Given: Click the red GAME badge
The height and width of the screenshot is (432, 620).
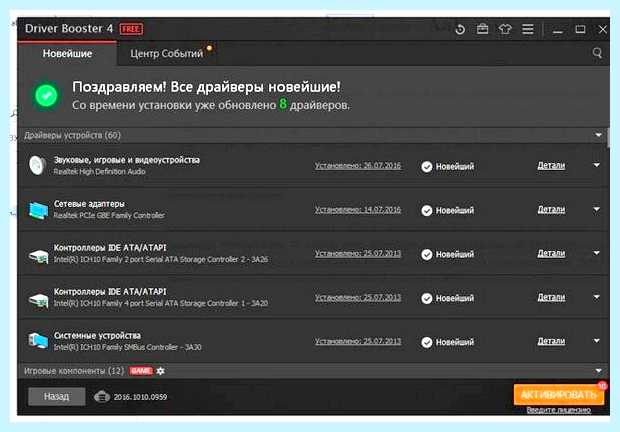Looking at the screenshot, I should click(141, 371).
